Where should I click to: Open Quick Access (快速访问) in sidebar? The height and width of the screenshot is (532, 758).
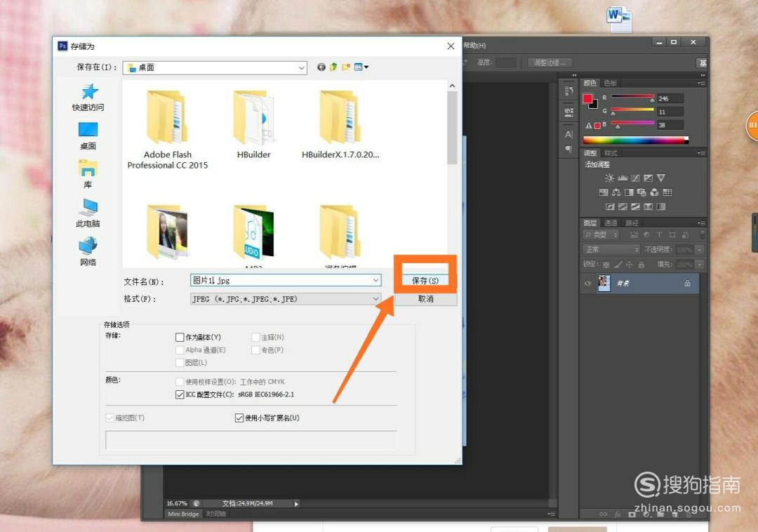pos(88,97)
